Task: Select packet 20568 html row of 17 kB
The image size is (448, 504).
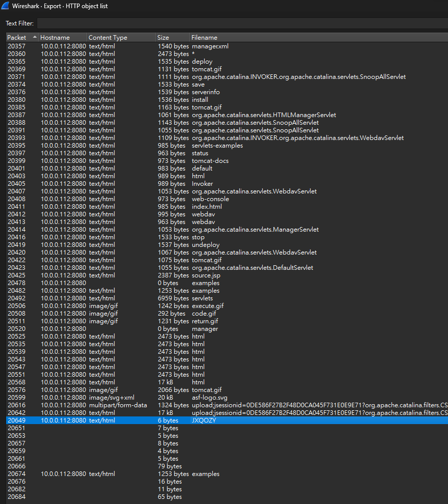Action: [227, 382]
